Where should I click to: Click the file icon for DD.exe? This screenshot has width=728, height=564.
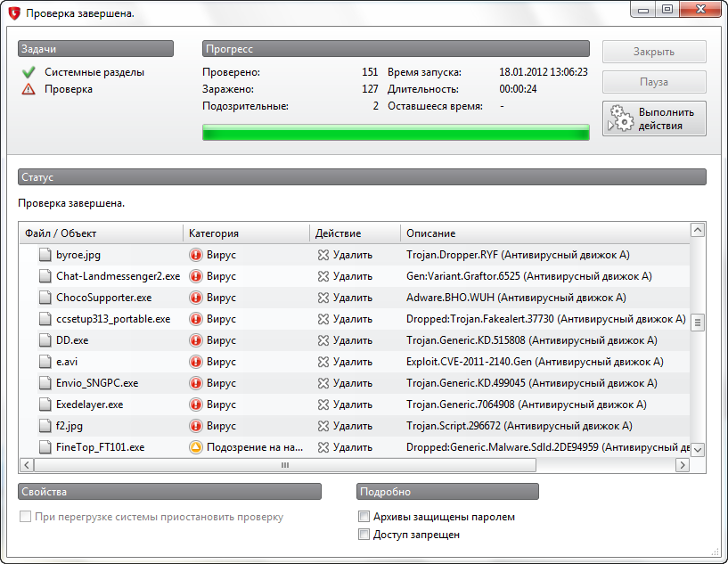coord(45,339)
